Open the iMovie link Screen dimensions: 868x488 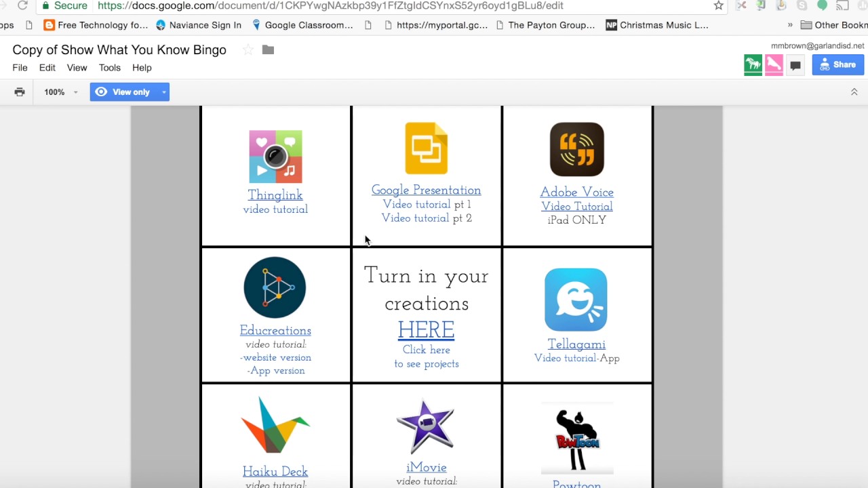tap(427, 468)
